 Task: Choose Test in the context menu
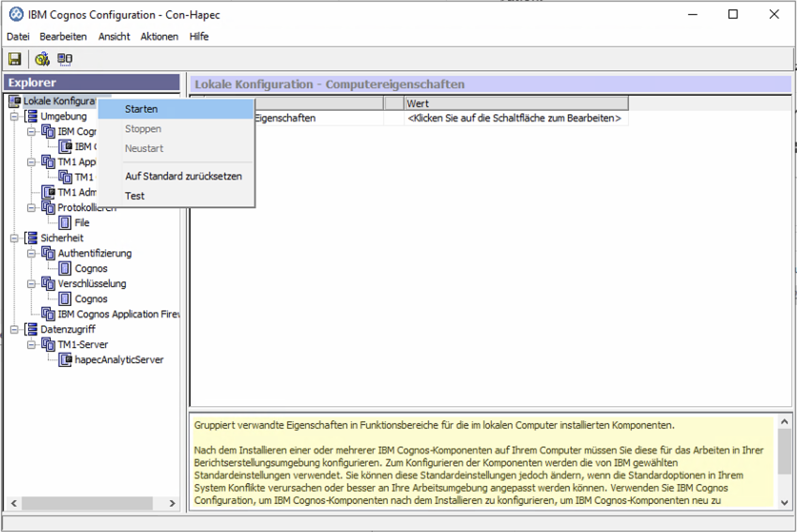tap(135, 196)
